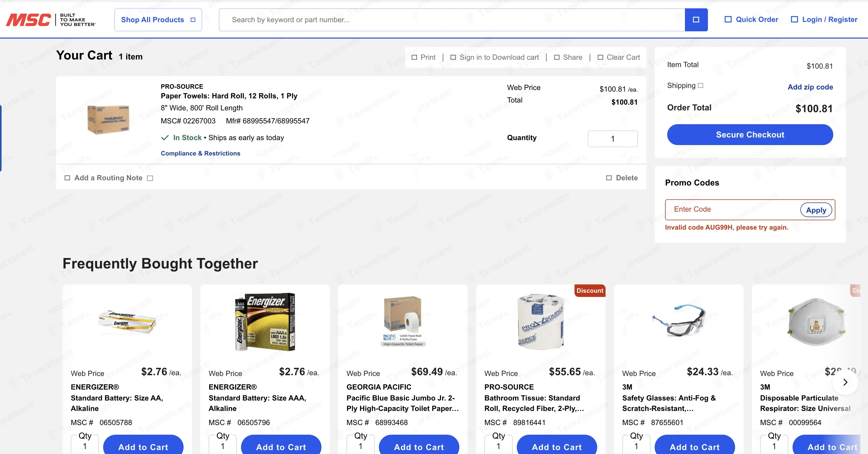Click the Secure Checkout button

tap(750, 135)
